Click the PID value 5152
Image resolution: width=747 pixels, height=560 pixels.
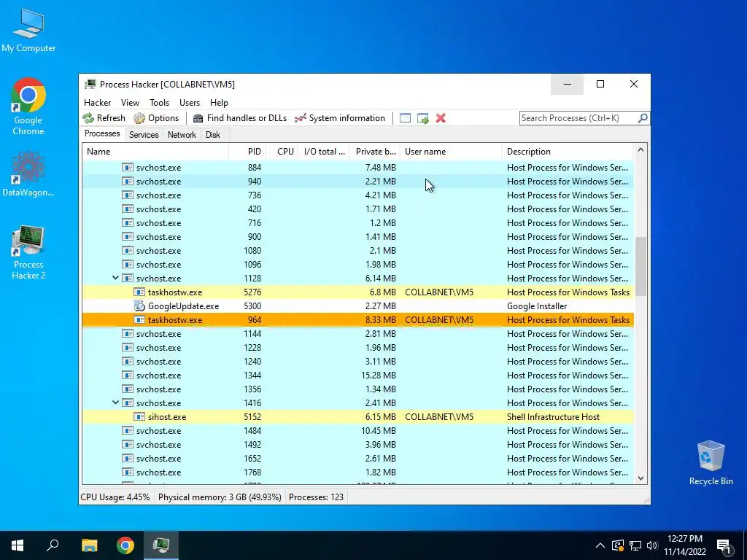[x=252, y=416]
